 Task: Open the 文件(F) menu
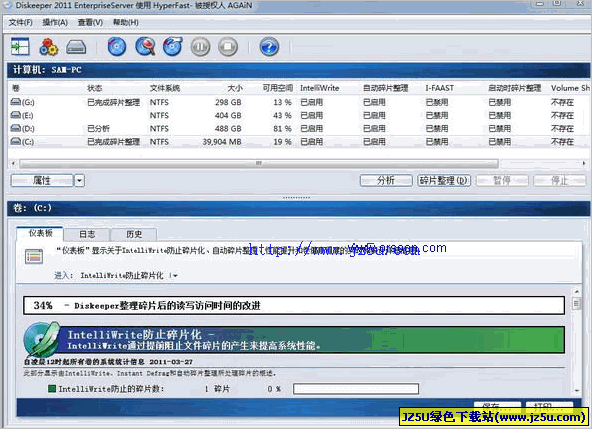click(20, 23)
